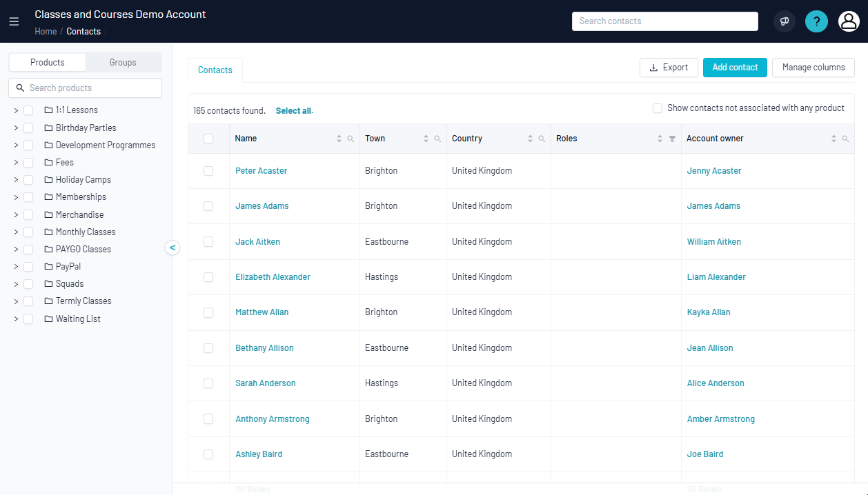This screenshot has width=868, height=495.
Task: Click the Name column search icon
Action: (x=351, y=139)
